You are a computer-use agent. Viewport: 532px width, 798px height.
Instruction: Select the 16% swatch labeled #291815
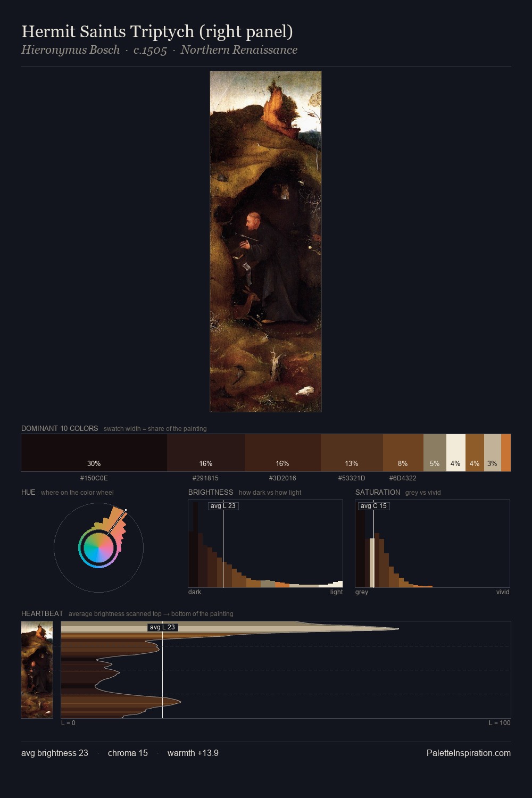coord(206,453)
